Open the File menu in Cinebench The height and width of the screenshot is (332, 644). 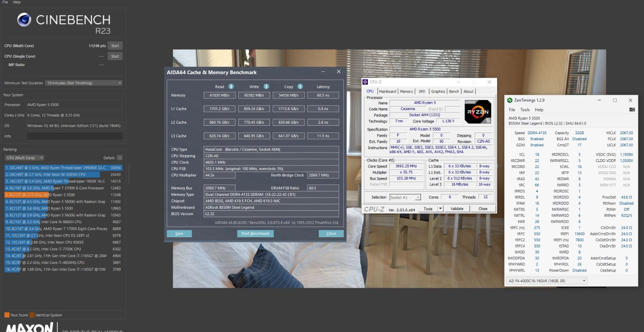tap(5, 2)
